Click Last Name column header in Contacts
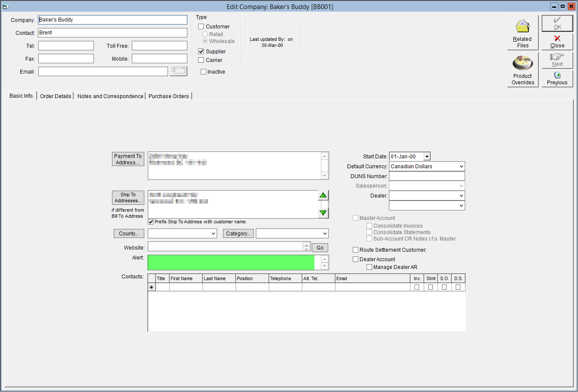The height and width of the screenshot is (392, 578). coord(219,278)
